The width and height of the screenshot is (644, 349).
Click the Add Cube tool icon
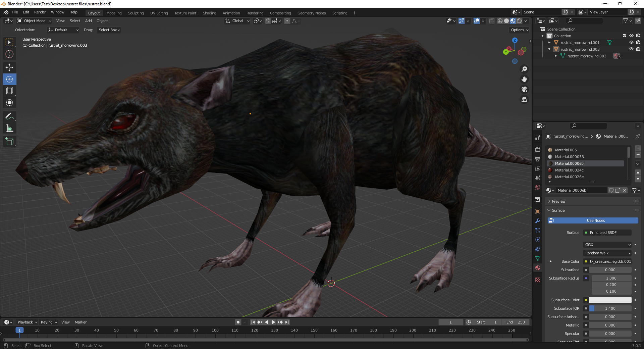tap(9, 142)
